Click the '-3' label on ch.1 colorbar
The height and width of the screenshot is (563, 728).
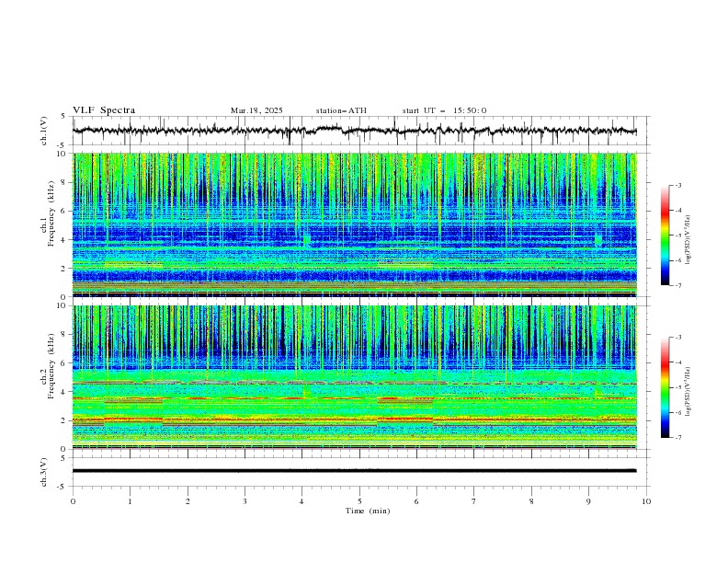point(677,185)
